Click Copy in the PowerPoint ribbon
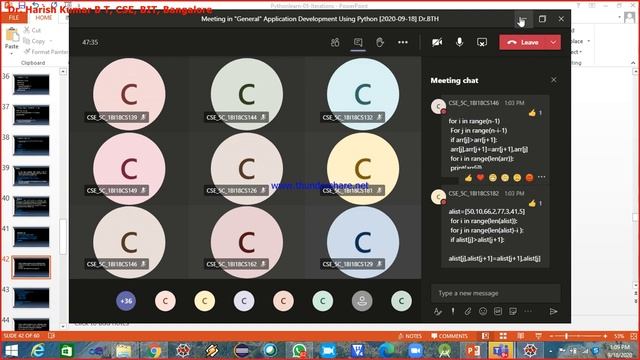 34,41
